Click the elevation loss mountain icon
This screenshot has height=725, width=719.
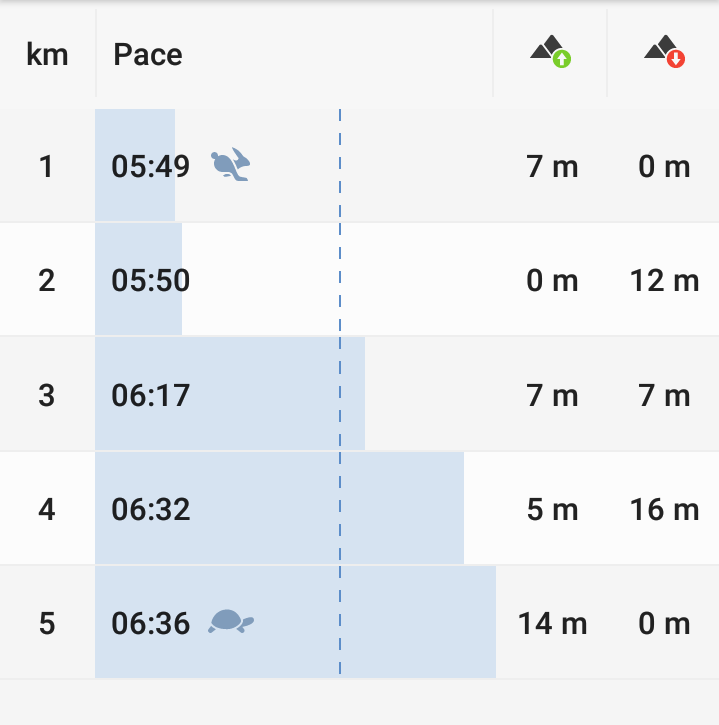(x=664, y=52)
